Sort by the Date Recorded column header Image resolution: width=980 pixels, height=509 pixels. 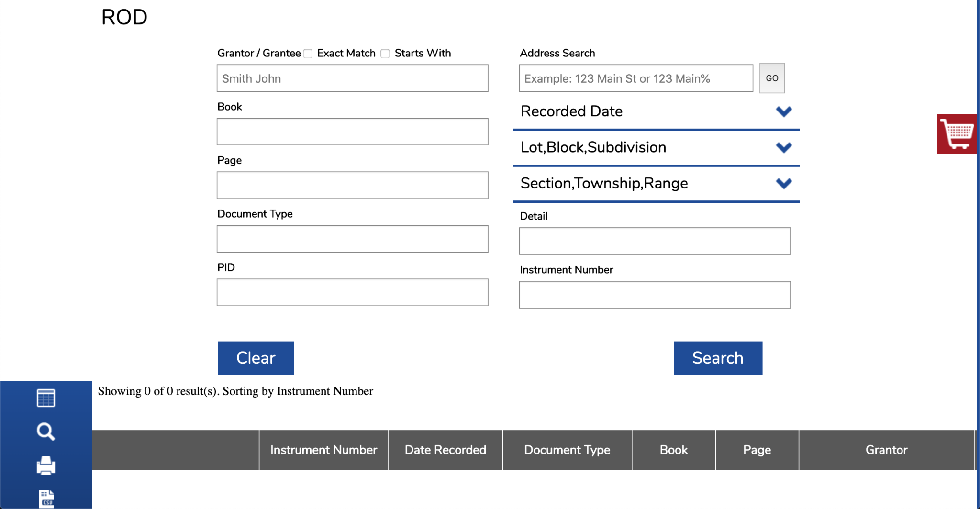click(445, 450)
